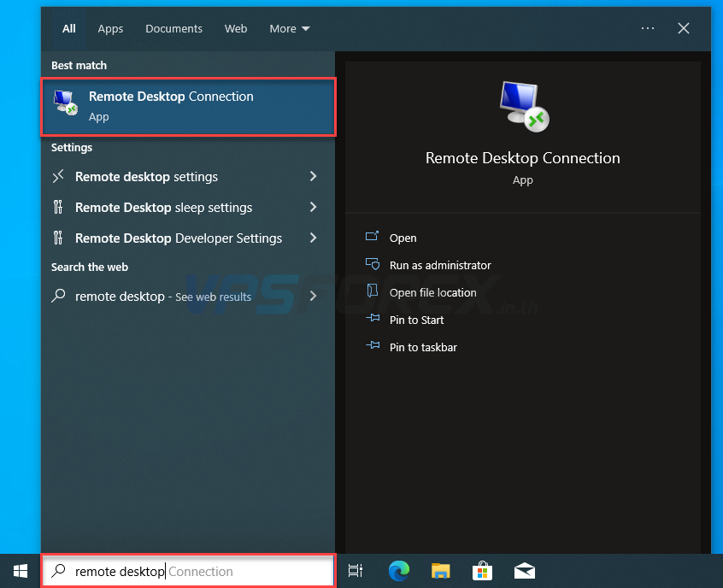Click the Task View taskbar icon
Viewport: 723px width, 588px height.
coord(356,571)
